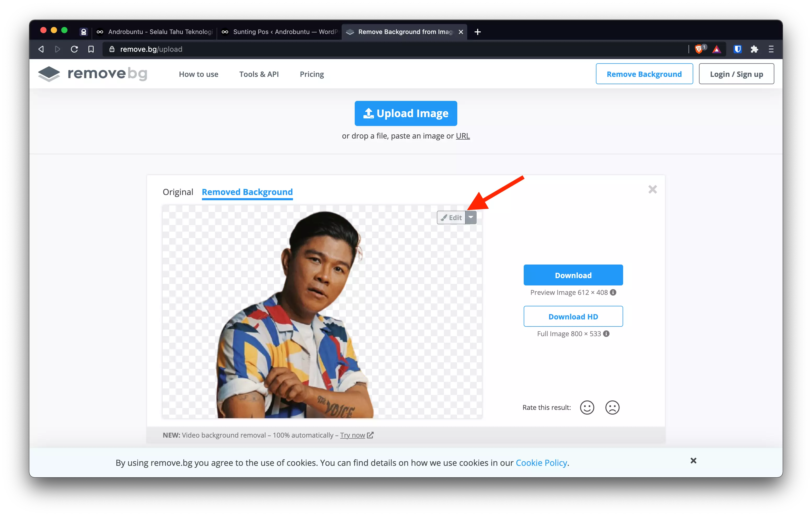Focus the remove.bg/upload address field
Screen dimensions: 812x516
394,49
